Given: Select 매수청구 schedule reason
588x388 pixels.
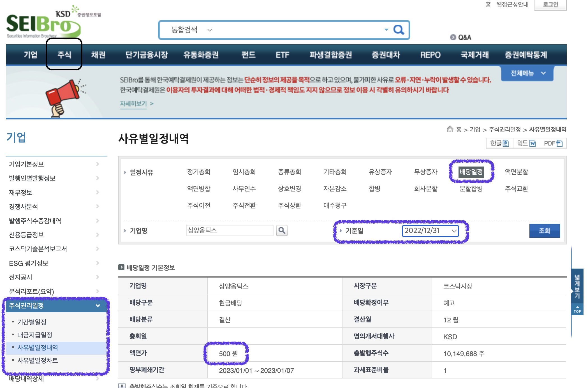Looking at the screenshot, I should click(x=335, y=205).
